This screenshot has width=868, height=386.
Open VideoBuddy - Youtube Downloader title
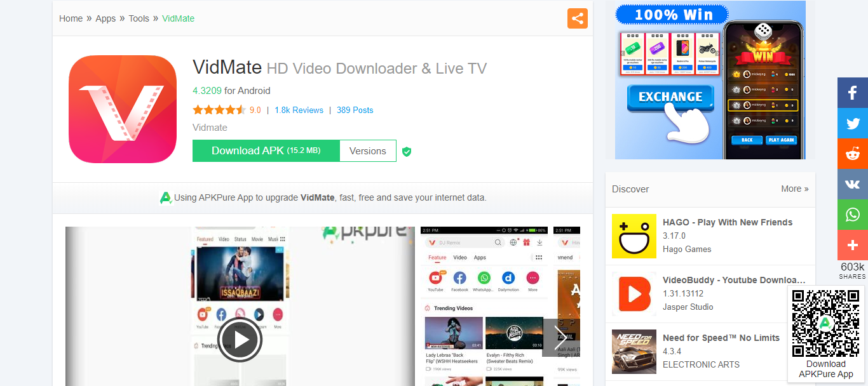click(x=734, y=280)
